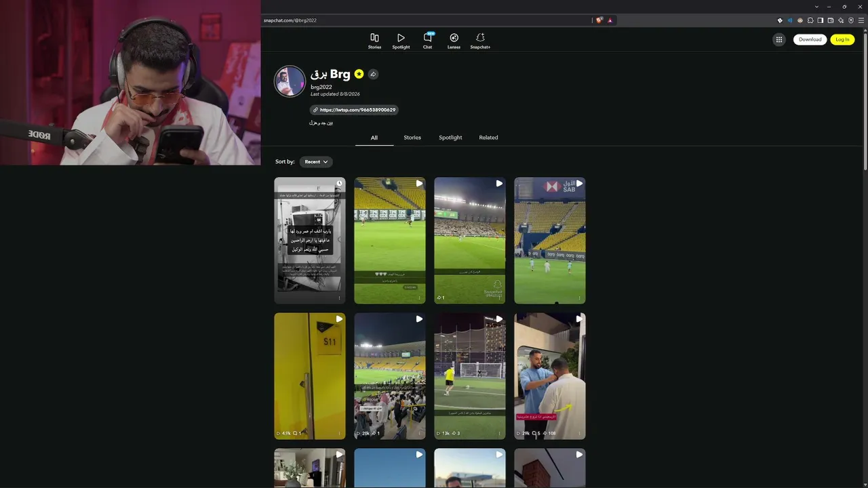The height and width of the screenshot is (488, 868).
Task: Click the brg2022 username text
Action: (321, 87)
